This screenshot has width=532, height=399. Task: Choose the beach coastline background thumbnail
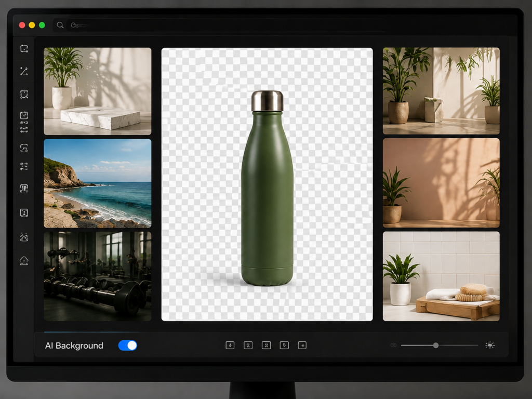click(x=97, y=183)
